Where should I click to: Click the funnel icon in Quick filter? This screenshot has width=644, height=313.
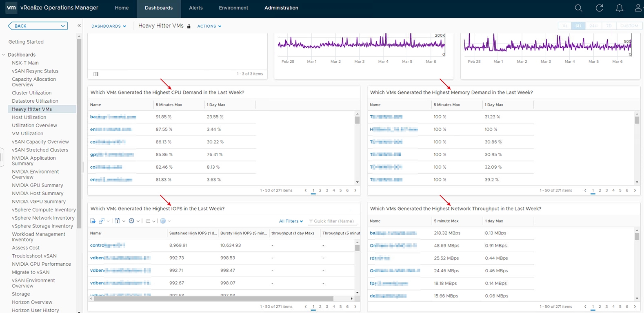311,221
